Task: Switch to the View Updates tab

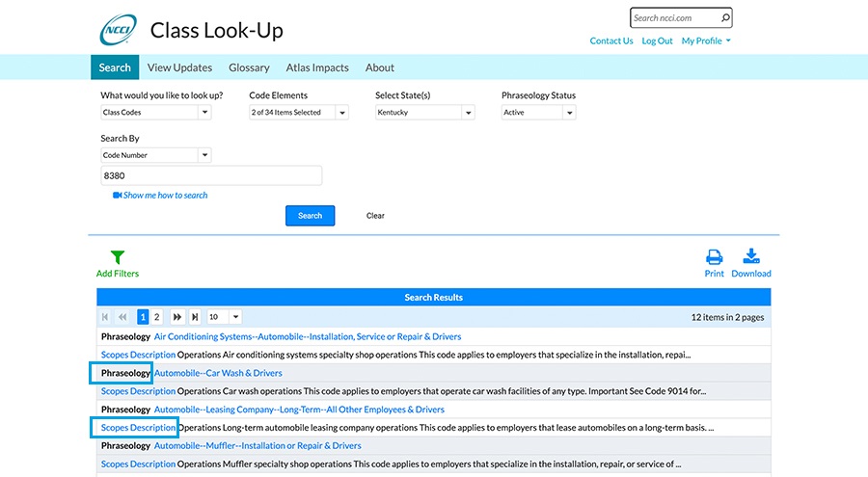Action: pos(179,67)
